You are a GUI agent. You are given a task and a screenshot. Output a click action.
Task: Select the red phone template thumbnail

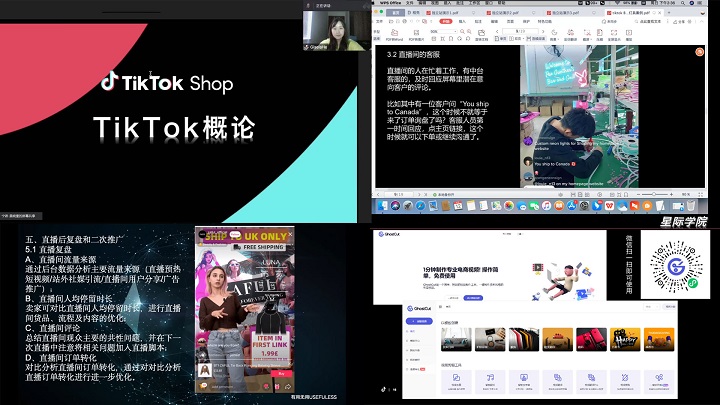point(591,339)
